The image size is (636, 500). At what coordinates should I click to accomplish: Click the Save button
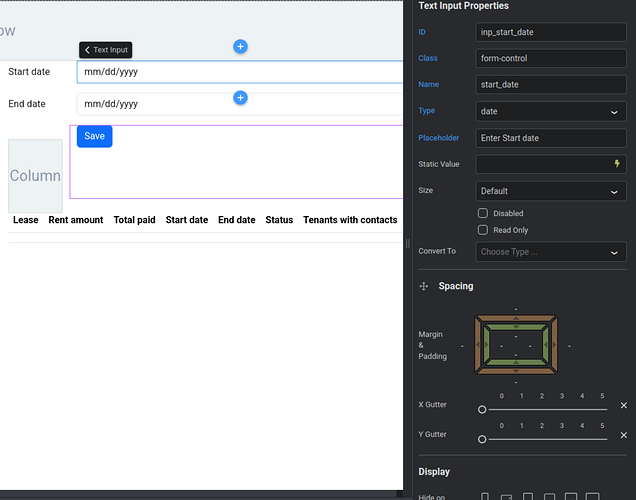(x=95, y=136)
